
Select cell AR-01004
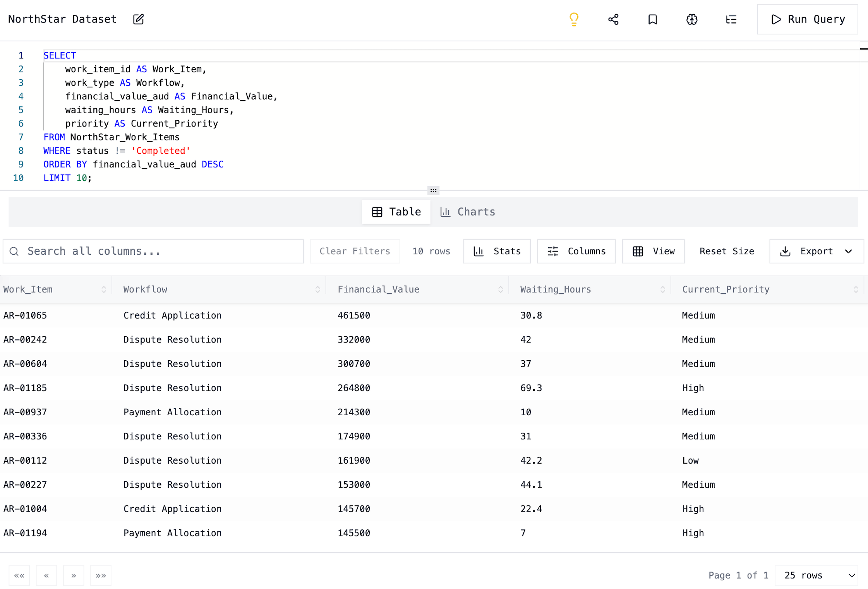pyautogui.click(x=25, y=509)
